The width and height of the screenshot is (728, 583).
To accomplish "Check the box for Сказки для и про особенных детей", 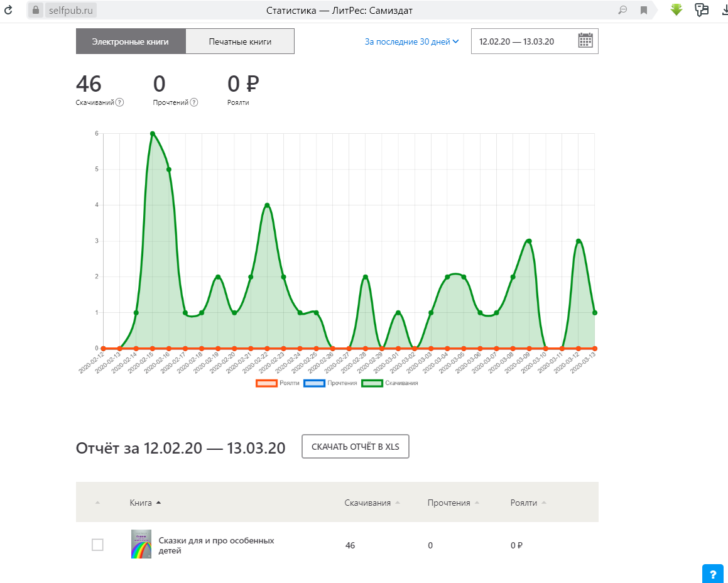I will click(97, 545).
